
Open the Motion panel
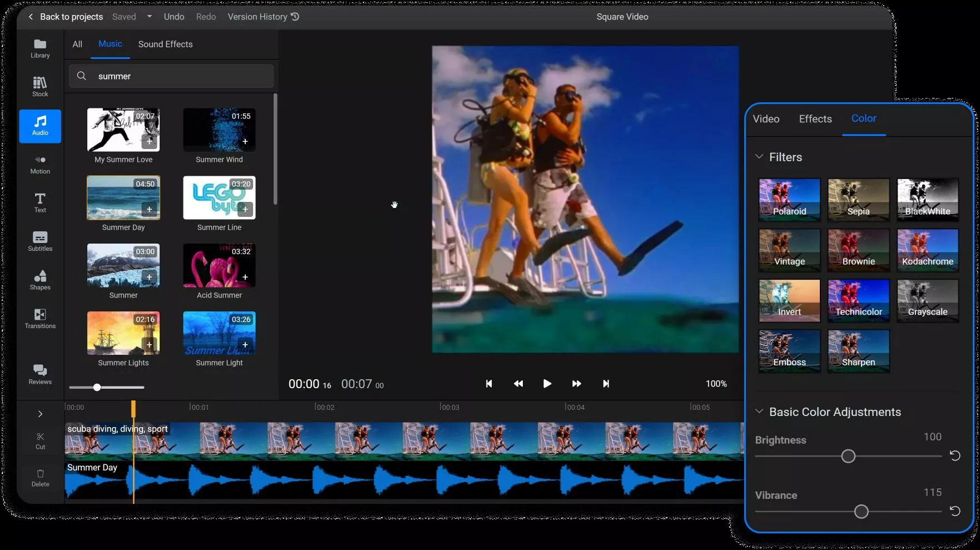39,164
